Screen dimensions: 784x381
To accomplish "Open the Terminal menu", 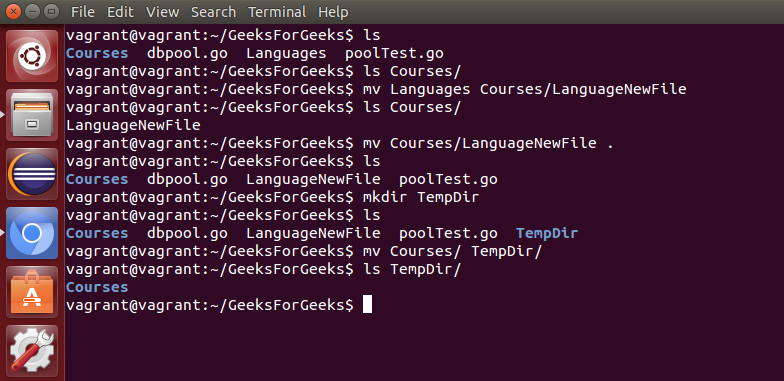I will pyautogui.click(x=277, y=12).
